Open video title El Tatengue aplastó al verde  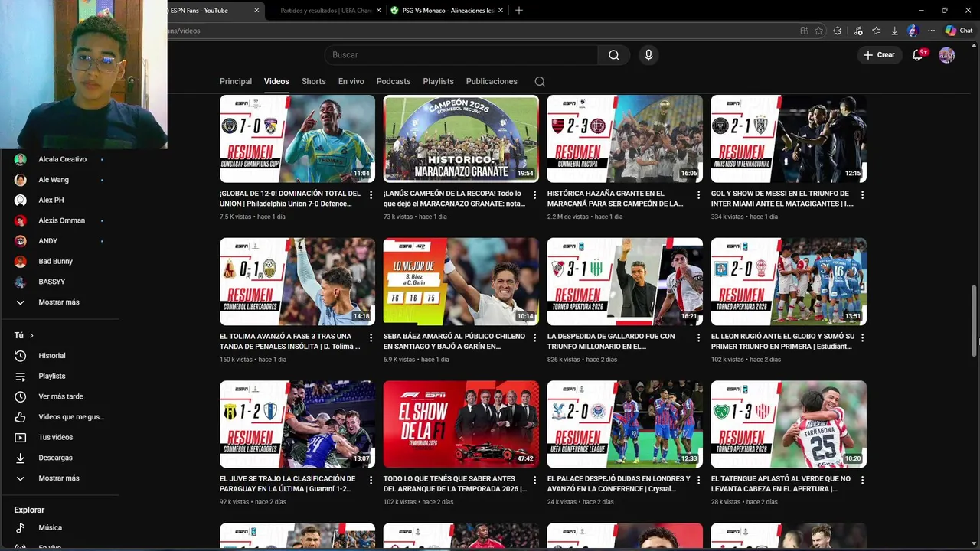781,484
